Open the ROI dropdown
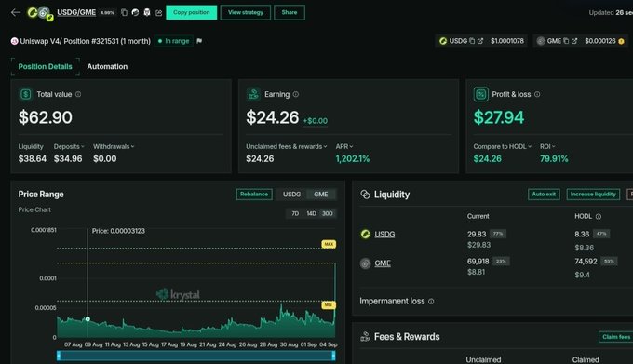633x364 pixels. tap(547, 146)
